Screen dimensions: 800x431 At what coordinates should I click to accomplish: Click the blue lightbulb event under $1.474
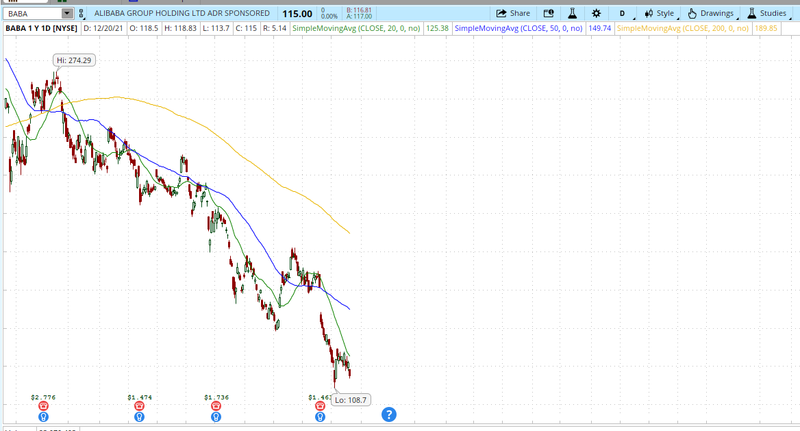tap(139, 417)
